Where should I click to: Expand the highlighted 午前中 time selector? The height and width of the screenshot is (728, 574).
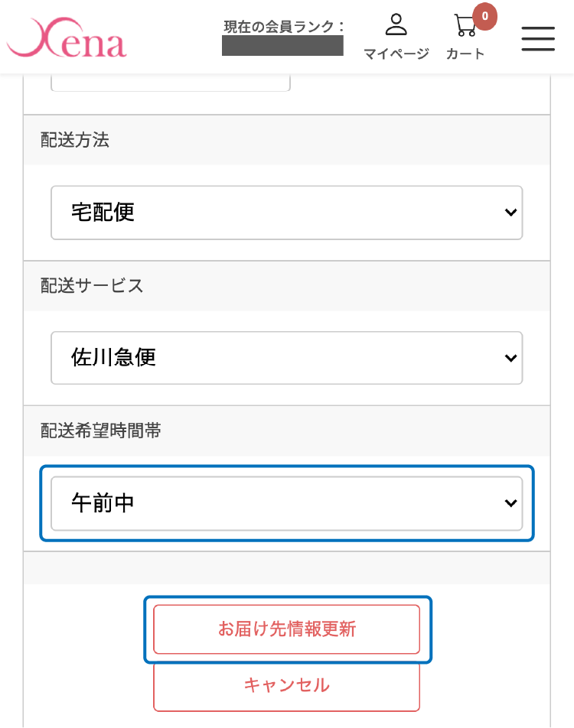(287, 503)
